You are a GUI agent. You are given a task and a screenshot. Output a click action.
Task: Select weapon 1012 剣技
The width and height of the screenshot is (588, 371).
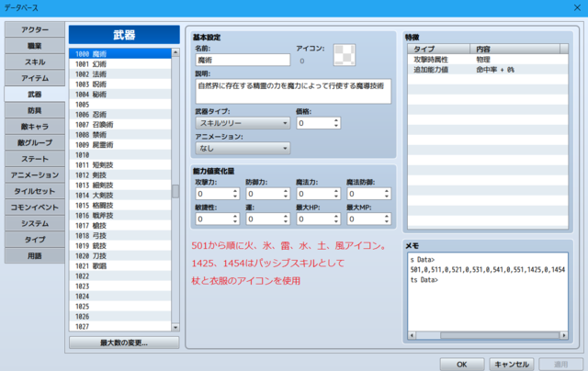coord(120,175)
